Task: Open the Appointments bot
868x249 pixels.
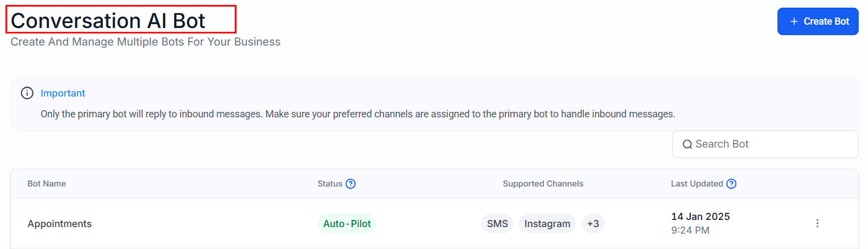Action: (x=59, y=224)
